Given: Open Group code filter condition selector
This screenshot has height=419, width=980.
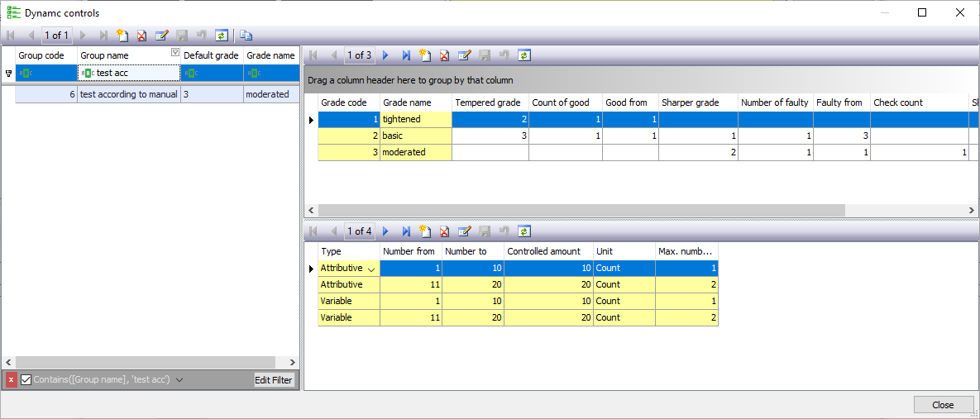Looking at the screenshot, I should 24,73.
